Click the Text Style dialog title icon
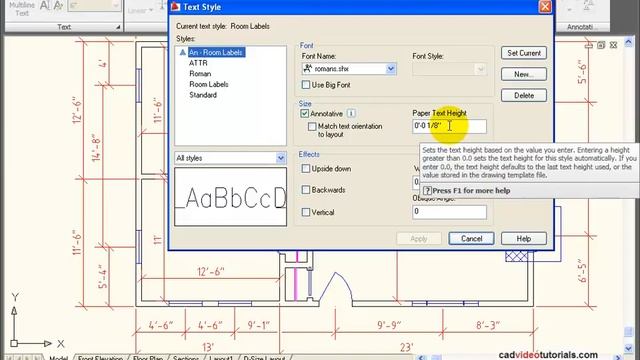This screenshot has width=640, height=360. click(176, 7)
